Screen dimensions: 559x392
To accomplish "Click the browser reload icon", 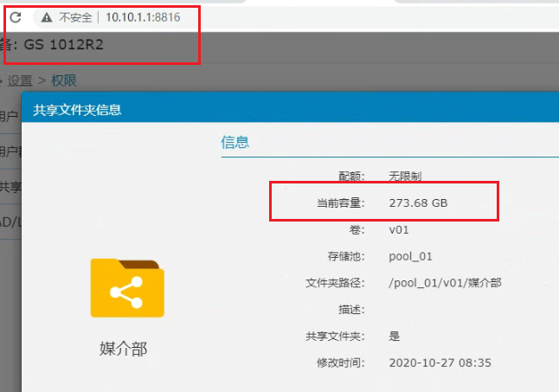I will click(x=15, y=17).
